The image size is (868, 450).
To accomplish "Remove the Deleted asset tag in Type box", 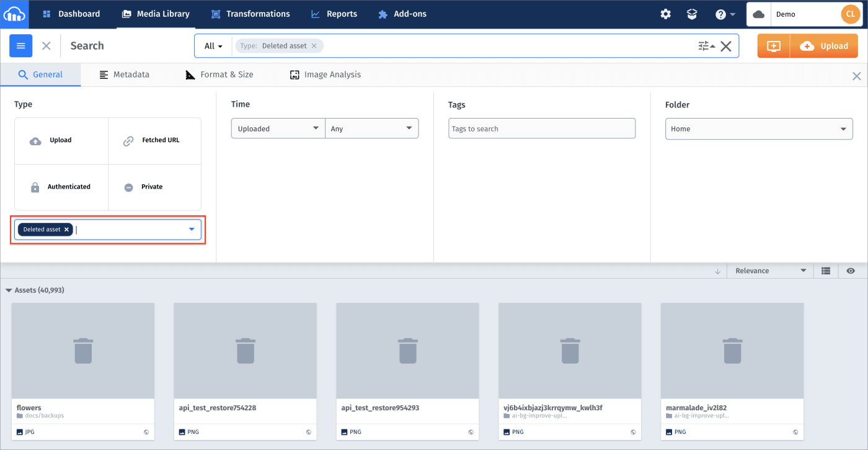I will (66, 230).
